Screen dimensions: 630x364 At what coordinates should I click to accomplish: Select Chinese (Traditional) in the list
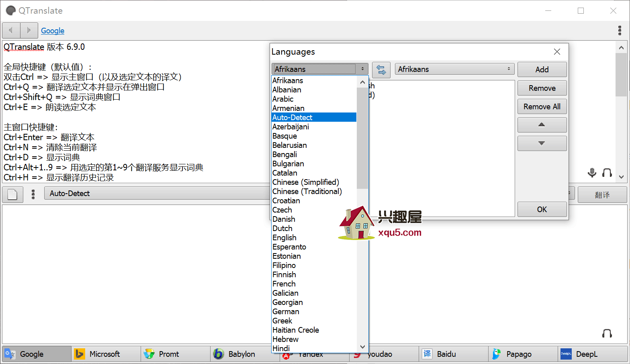[314, 191]
